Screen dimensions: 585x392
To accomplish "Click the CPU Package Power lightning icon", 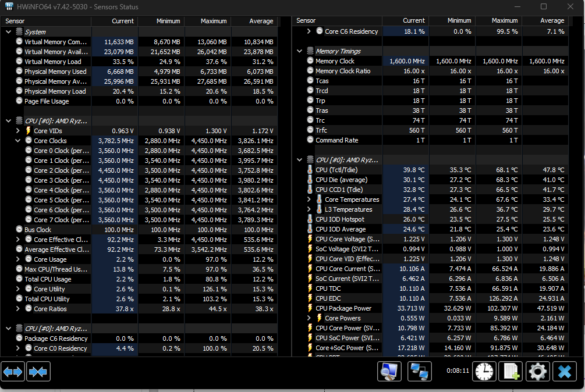I will [x=310, y=308].
